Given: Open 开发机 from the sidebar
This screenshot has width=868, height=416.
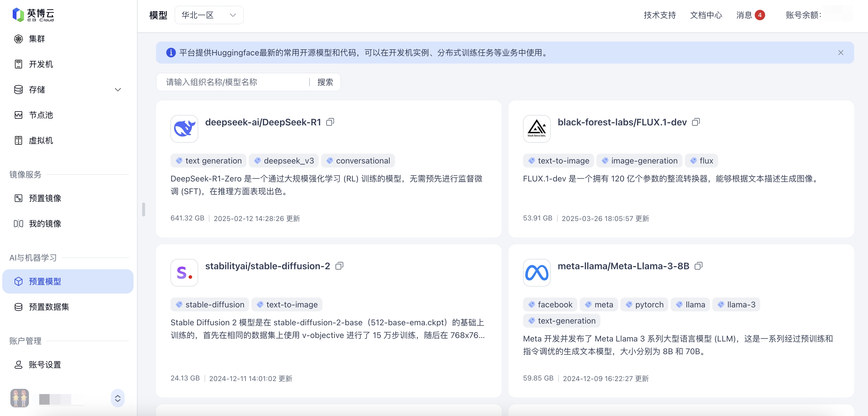Looking at the screenshot, I should (x=41, y=64).
